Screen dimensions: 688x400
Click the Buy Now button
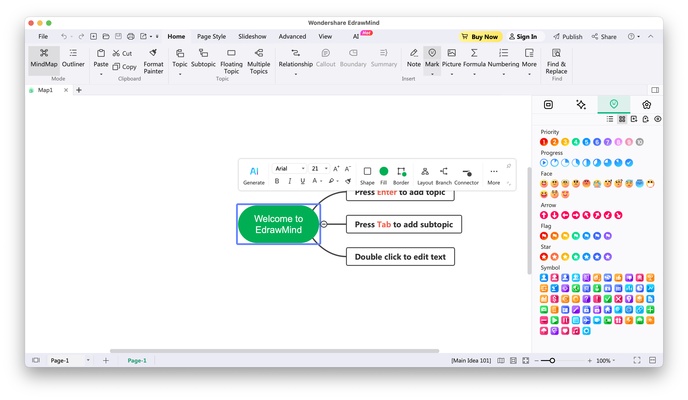[480, 37]
